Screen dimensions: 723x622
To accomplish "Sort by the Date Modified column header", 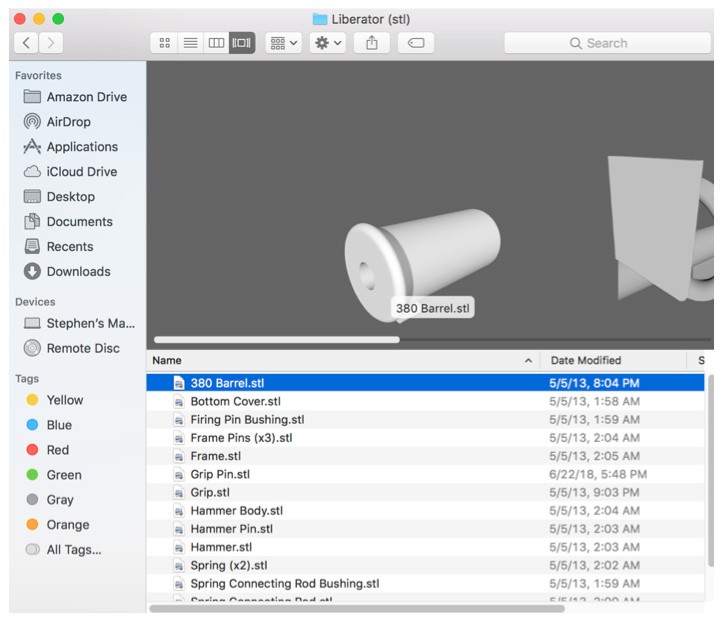I will [x=613, y=361].
